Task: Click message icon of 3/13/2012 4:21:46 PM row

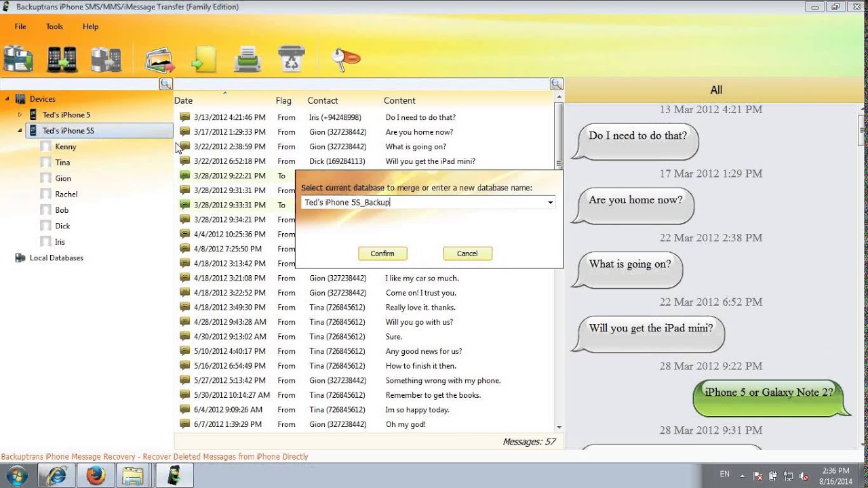Action: (x=184, y=117)
